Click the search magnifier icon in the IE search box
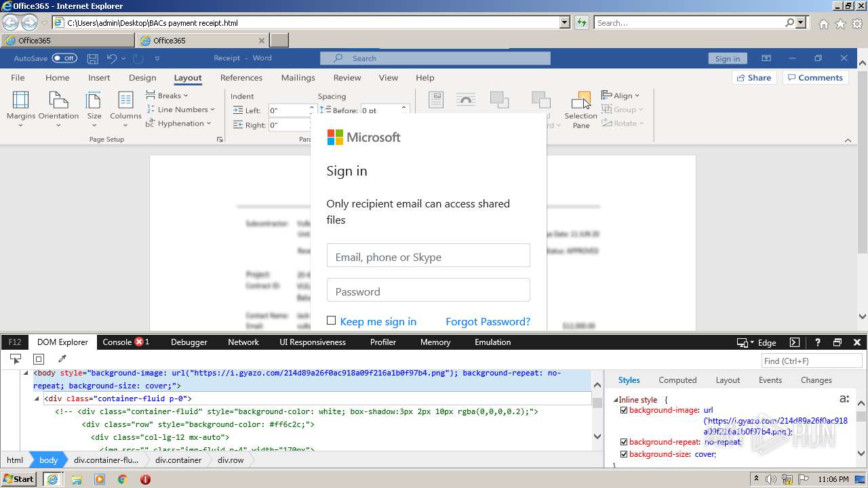 tap(789, 22)
